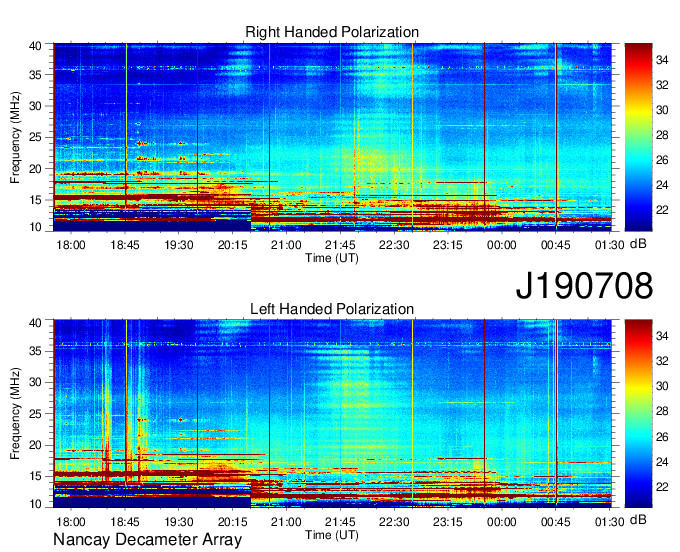Click 21:00 tick under Left Handed plot
This screenshot has width=680, height=552.
click(x=286, y=522)
